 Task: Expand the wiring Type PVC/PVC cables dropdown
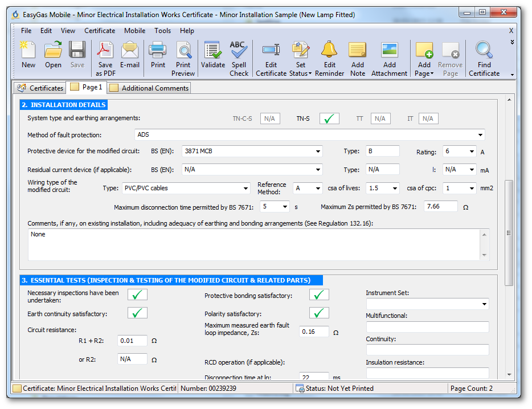coord(245,189)
